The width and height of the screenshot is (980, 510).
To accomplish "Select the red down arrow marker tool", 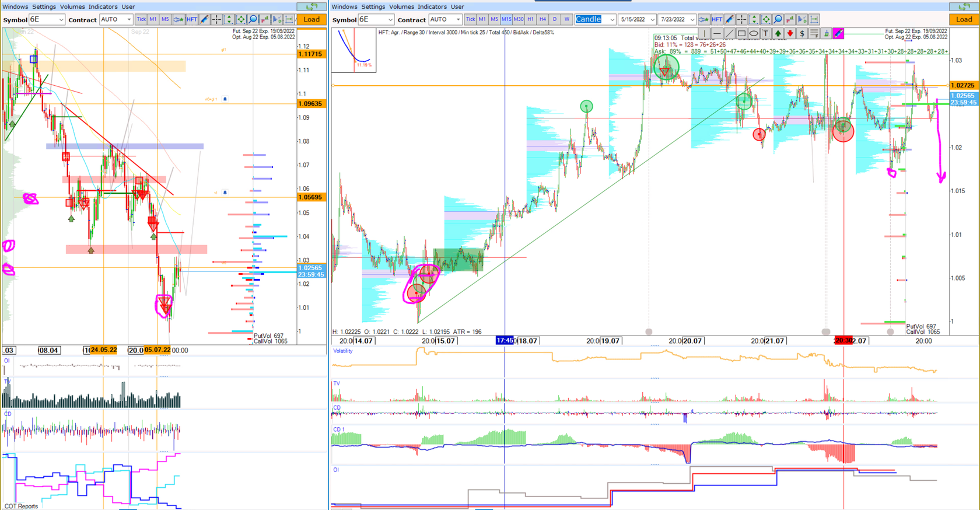I will point(790,33).
